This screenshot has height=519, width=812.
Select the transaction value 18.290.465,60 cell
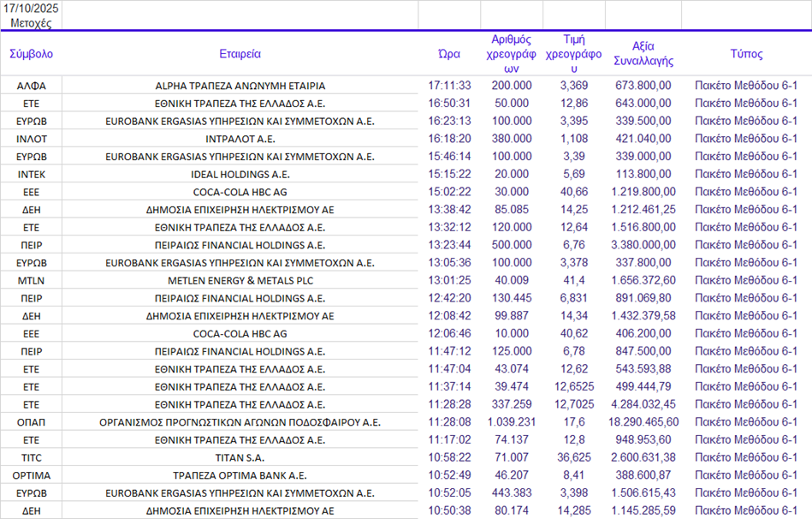point(643,422)
